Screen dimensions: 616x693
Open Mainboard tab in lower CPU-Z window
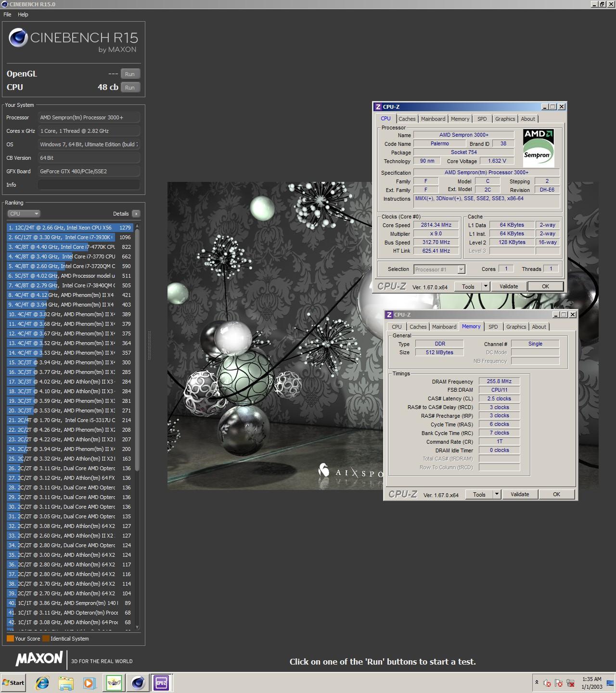coord(444,327)
